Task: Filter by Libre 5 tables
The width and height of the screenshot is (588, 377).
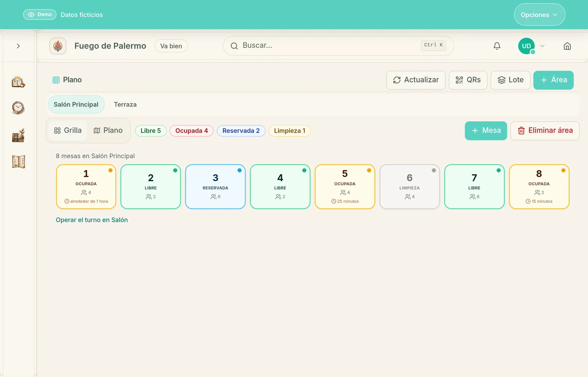Action: pos(151,131)
